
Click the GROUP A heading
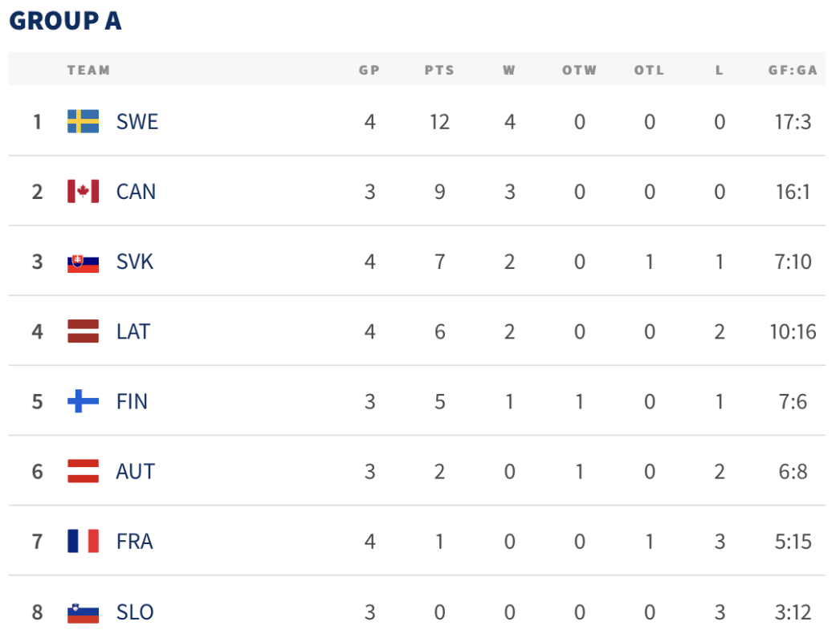point(65,21)
